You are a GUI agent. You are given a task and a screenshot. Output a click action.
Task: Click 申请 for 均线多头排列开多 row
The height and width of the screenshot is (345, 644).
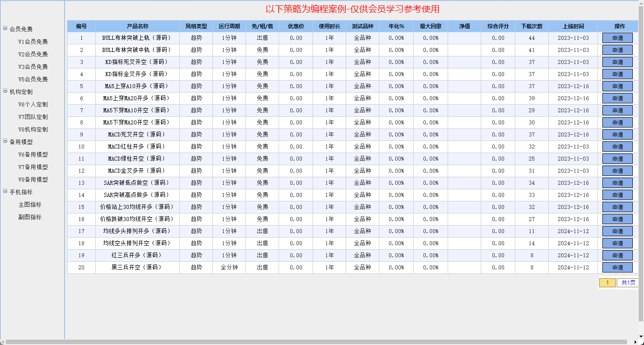coord(617,231)
